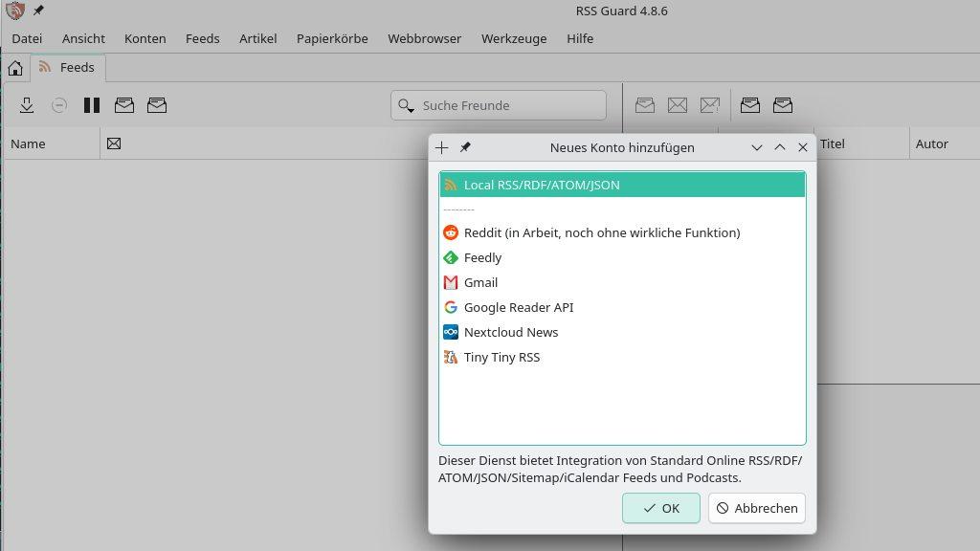The image size is (980, 551).
Task: Pause feed updates via the pause icon
Action: tap(92, 105)
